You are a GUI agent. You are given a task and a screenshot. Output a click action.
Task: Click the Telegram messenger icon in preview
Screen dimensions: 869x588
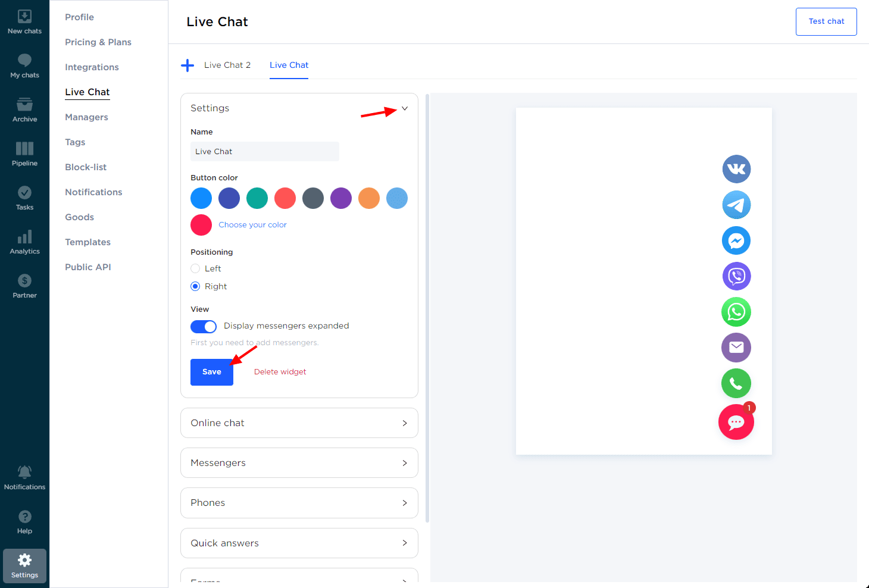(736, 205)
